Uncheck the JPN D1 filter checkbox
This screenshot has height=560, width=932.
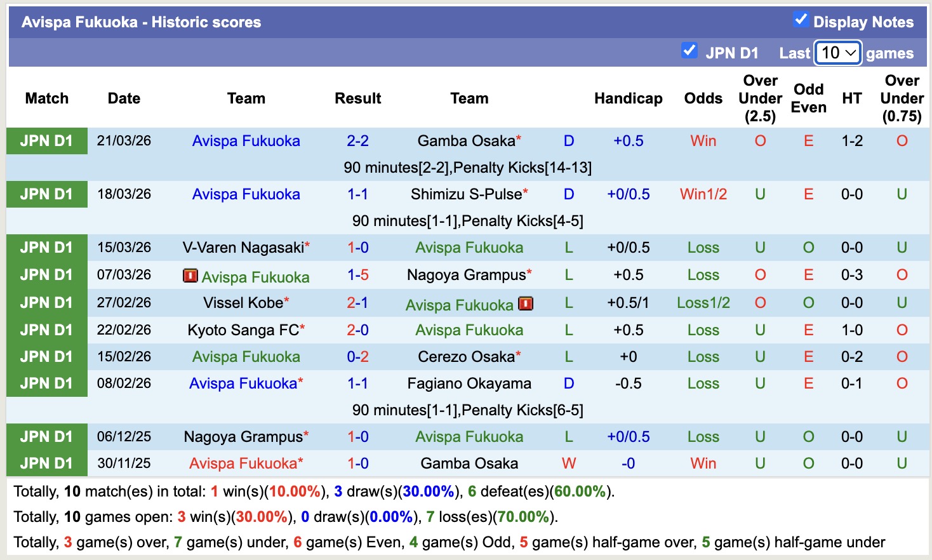[x=689, y=50]
